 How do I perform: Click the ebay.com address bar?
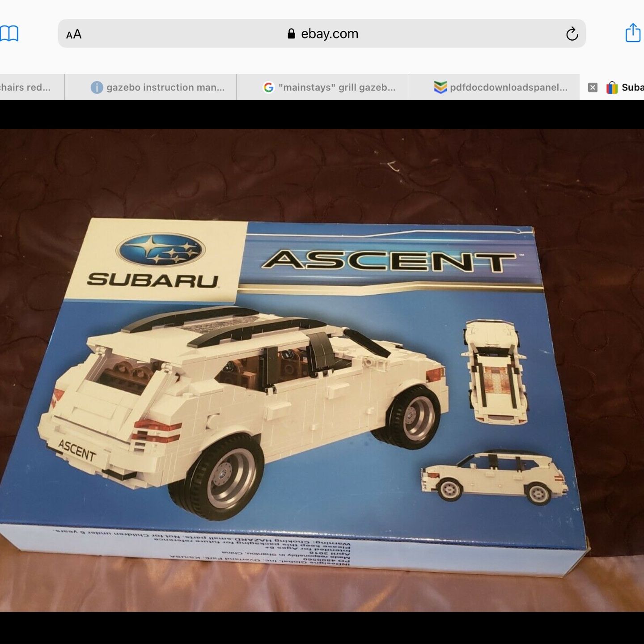[322, 34]
